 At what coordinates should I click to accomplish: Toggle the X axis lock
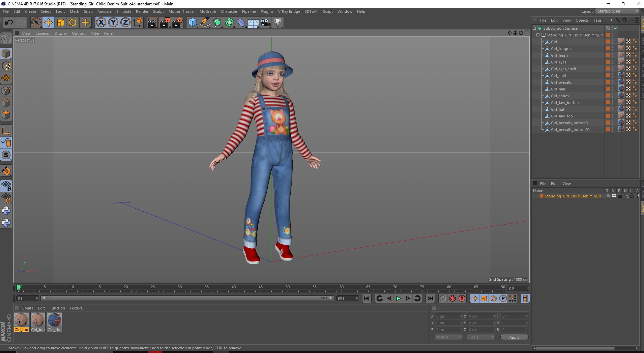click(101, 23)
